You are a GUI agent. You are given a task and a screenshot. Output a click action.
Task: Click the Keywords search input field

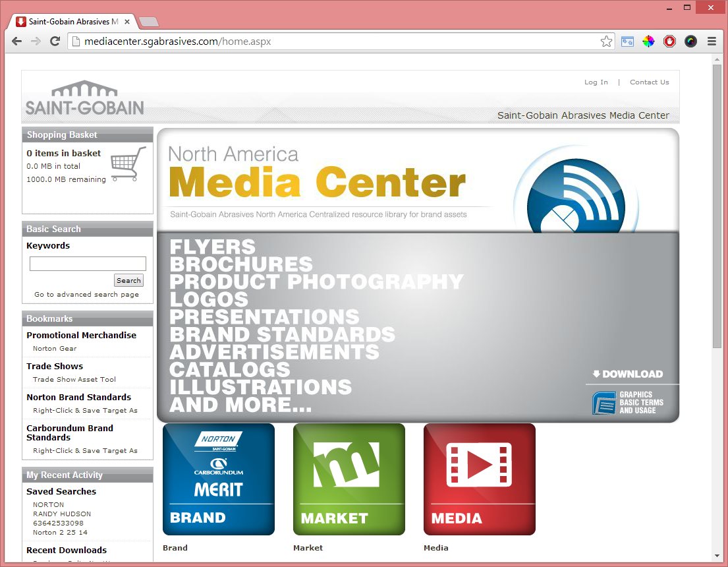click(x=88, y=264)
